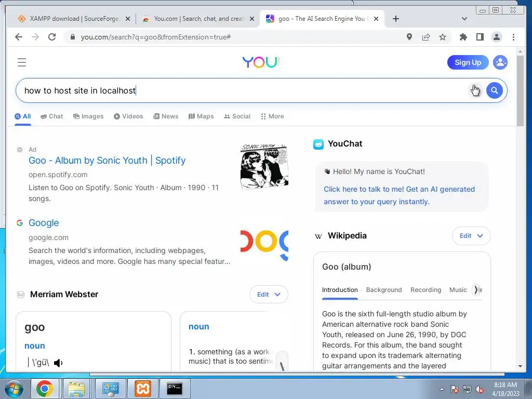Open Goo - Album by Sonic Youth link
The width and height of the screenshot is (532, 399).
point(107,161)
